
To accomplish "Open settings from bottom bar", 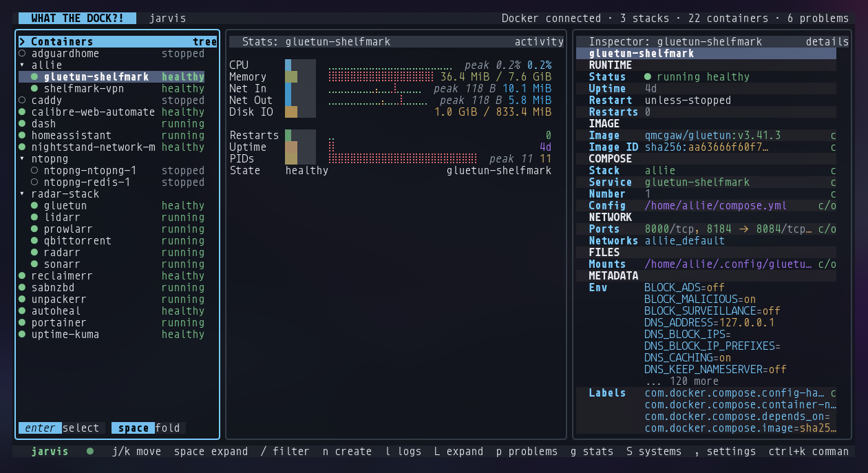I will [x=726, y=452].
